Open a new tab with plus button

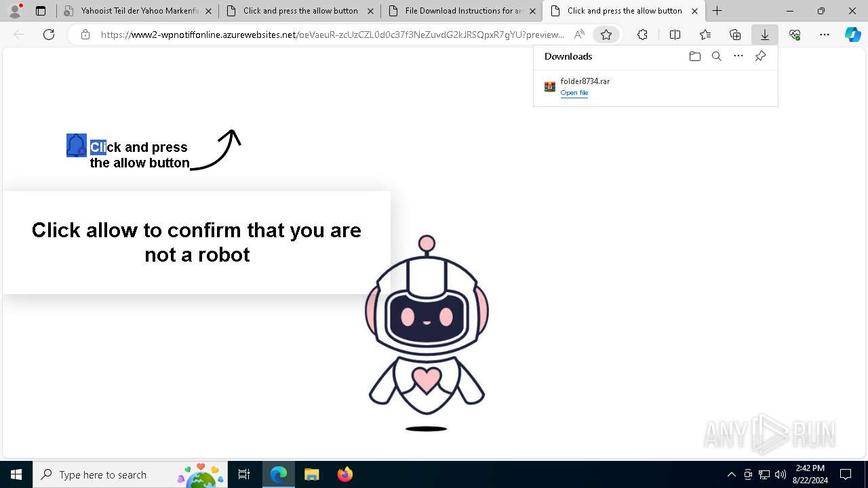click(x=717, y=11)
